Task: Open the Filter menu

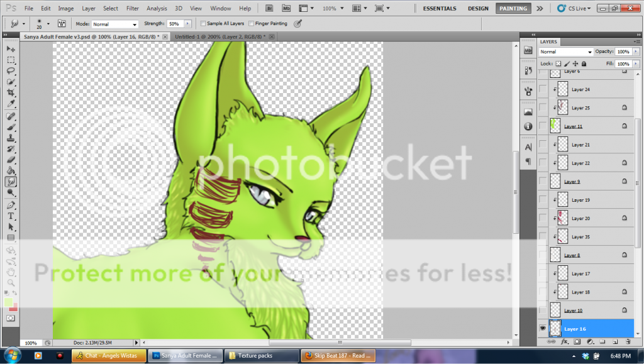Action: [132, 9]
